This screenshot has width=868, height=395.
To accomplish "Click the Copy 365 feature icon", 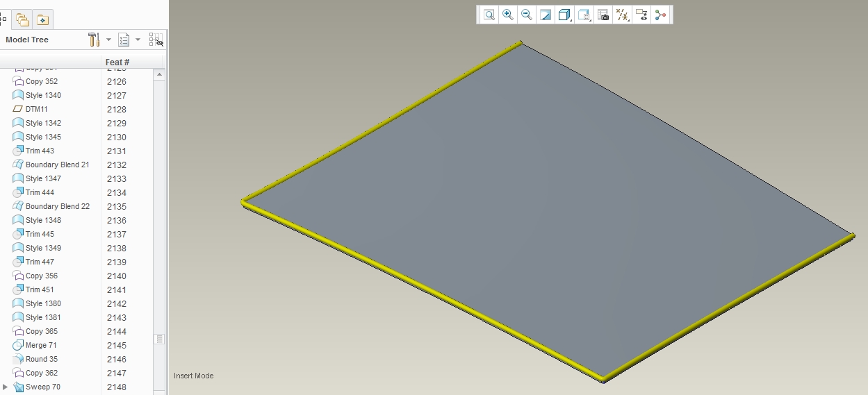I will pyautogui.click(x=19, y=331).
